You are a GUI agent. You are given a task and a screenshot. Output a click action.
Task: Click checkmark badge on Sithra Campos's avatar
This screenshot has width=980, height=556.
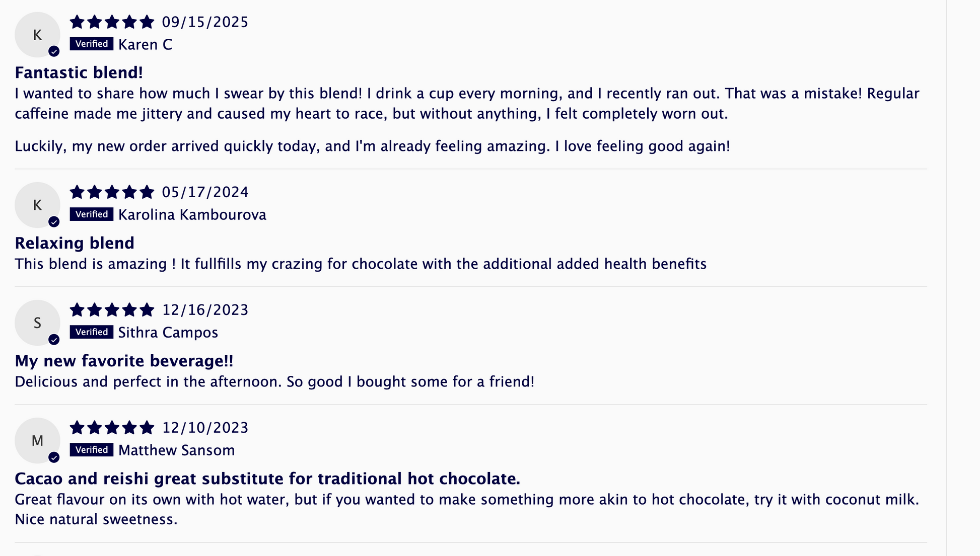click(54, 340)
